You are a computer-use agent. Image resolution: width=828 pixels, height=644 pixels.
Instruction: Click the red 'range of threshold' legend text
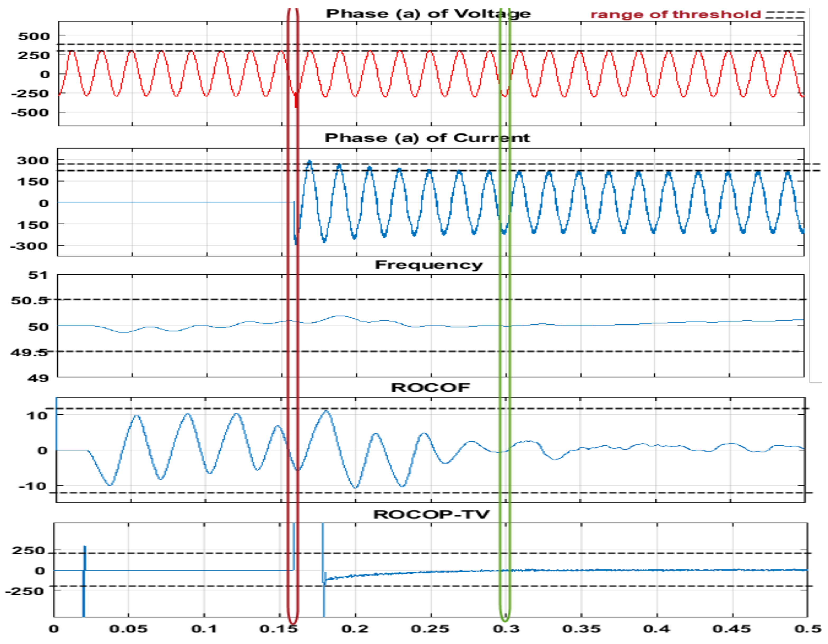(x=676, y=15)
